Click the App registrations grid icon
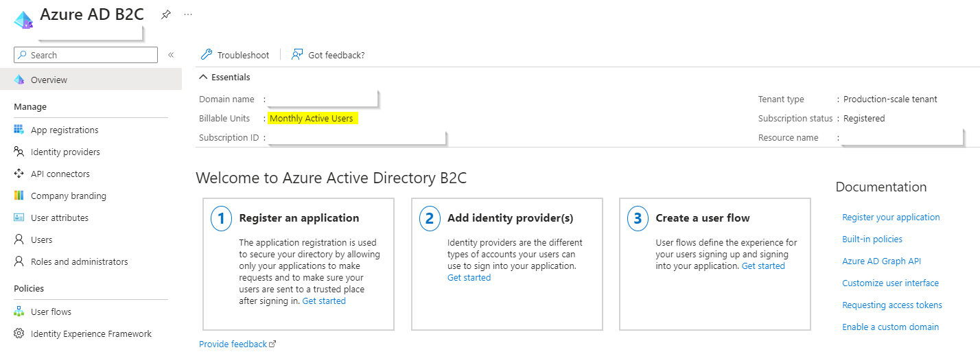Screen dimensions: 980x352 (19, 130)
